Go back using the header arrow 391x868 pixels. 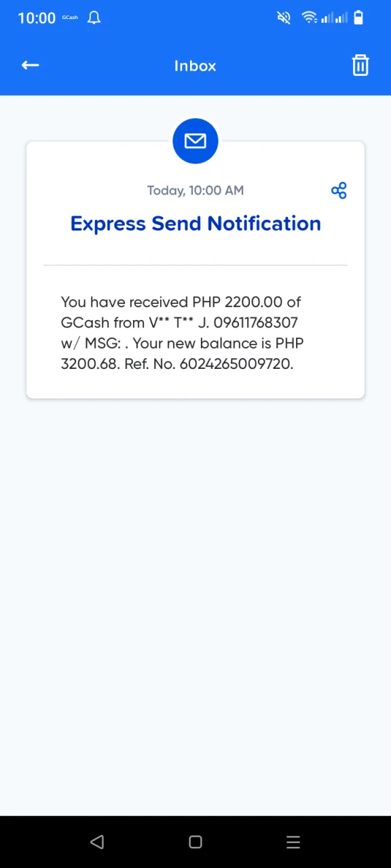pos(30,65)
